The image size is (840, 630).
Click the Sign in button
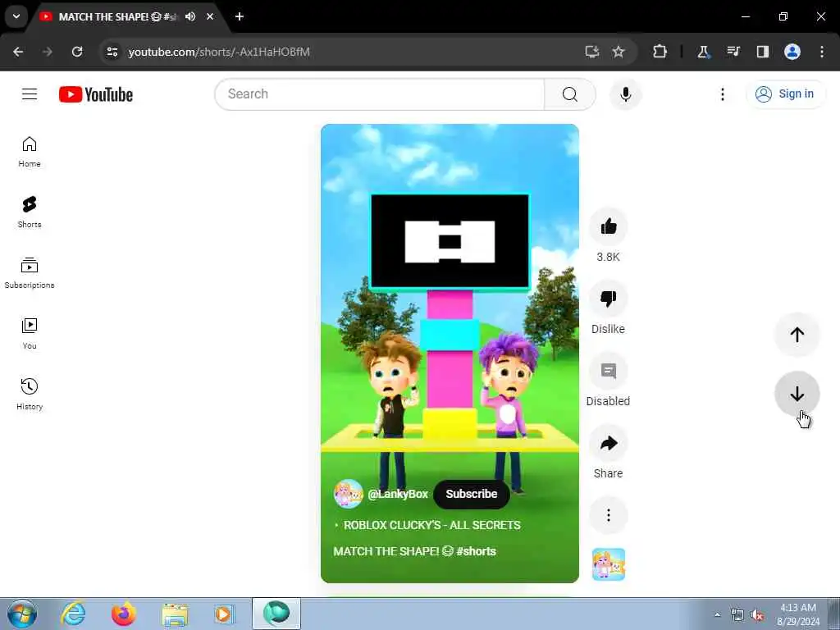point(785,94)
